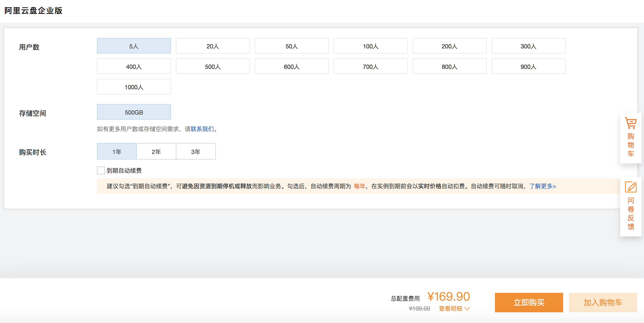Choose the 700人 user option
The image size is (644, 323).
pos(370,66)
